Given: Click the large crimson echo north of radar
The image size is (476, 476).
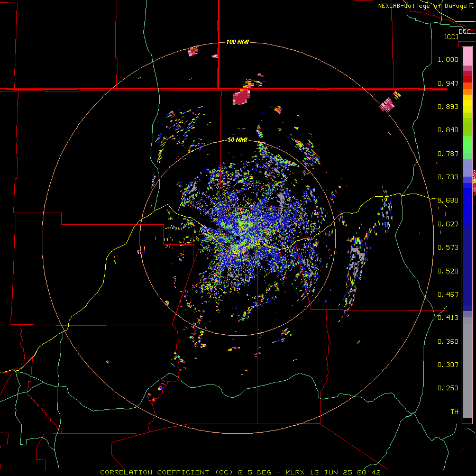Looking at the screenshot, I should (241, 97).
